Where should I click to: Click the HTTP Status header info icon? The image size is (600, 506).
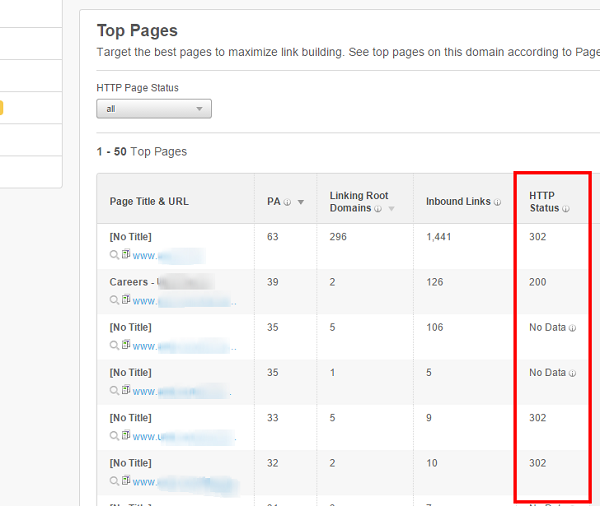click(566, 209)
